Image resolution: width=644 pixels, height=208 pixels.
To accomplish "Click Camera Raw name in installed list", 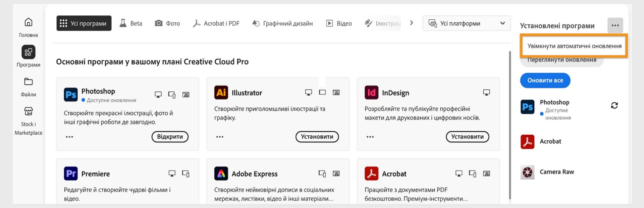I will [x=557, y=172].
